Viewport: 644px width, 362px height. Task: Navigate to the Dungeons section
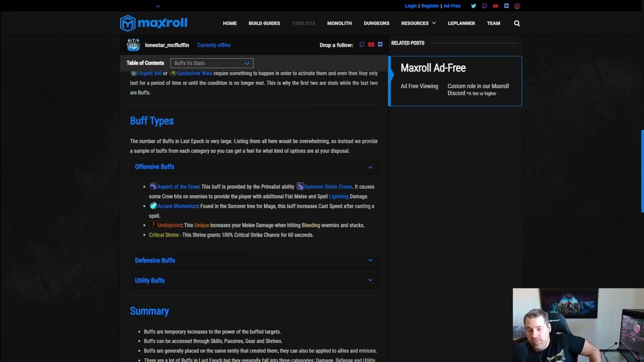click(x=376, y=23)
